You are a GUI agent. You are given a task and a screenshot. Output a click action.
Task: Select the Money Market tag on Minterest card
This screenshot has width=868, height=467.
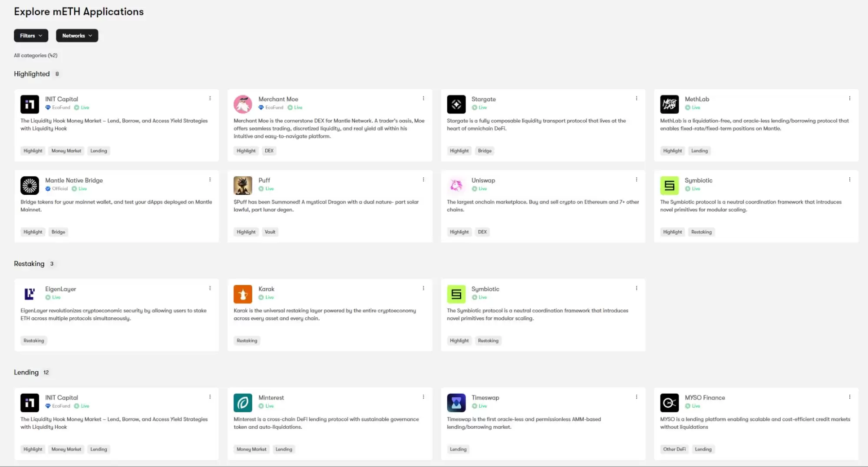tap(252, 450)
